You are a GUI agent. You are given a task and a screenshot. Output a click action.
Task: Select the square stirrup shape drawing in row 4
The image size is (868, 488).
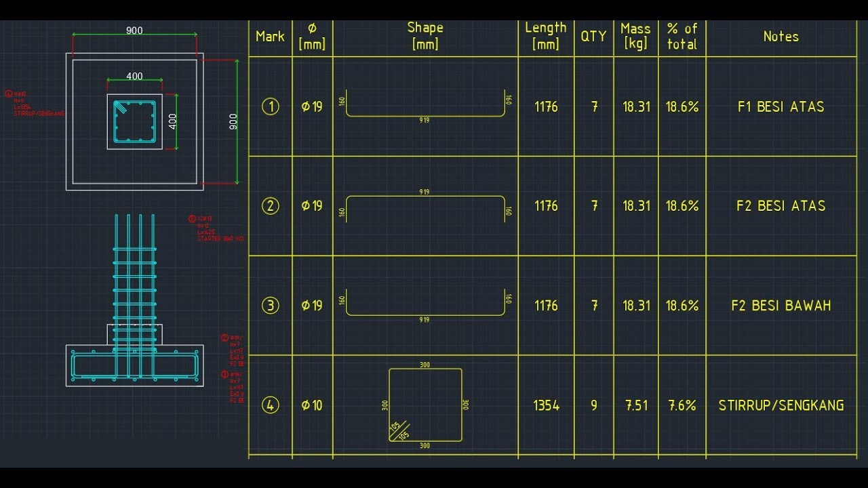point(425,405)
